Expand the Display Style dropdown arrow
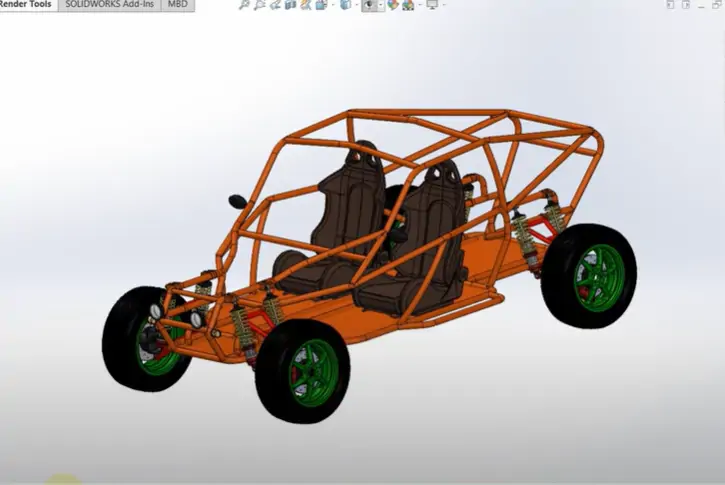725x485 pixels. (357, 5)
